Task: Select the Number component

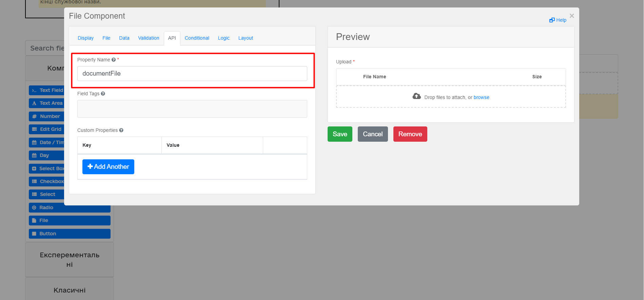Action: [x=47, y=116]
